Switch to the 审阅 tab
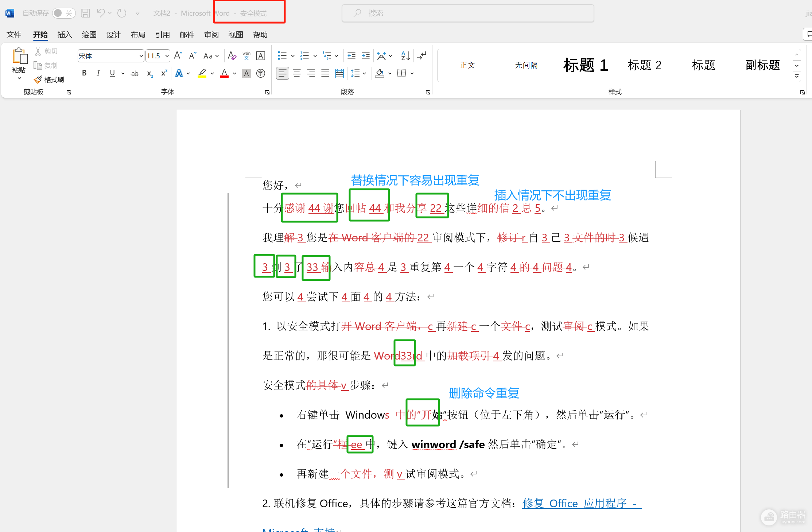 point(211,35)
